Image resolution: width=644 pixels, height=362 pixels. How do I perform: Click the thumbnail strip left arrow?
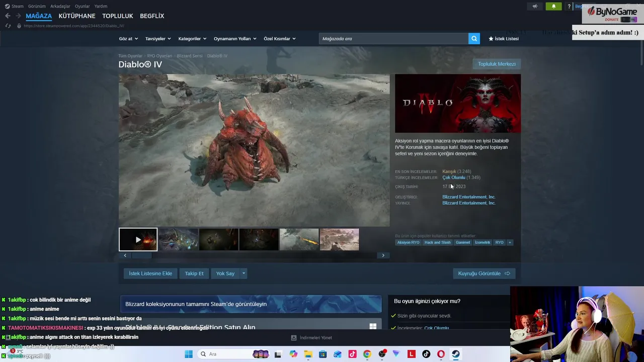pos(125,255)
